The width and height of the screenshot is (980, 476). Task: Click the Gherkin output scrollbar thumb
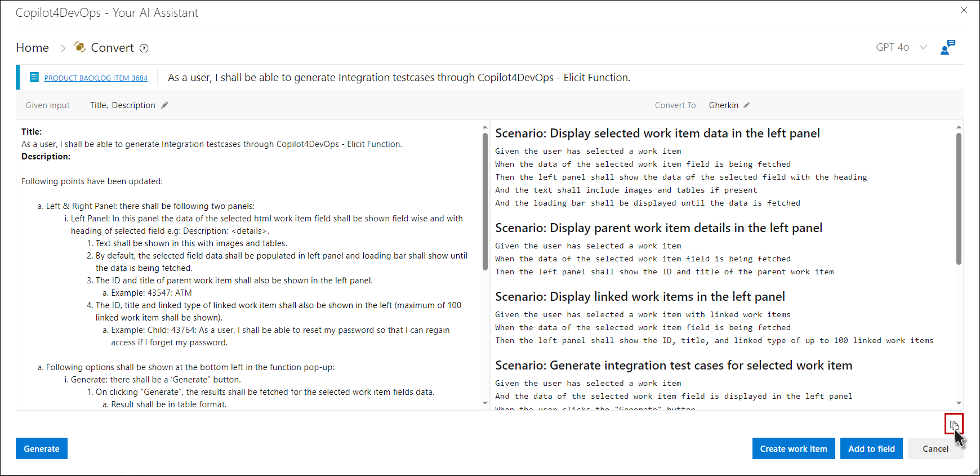click(959, 198)
